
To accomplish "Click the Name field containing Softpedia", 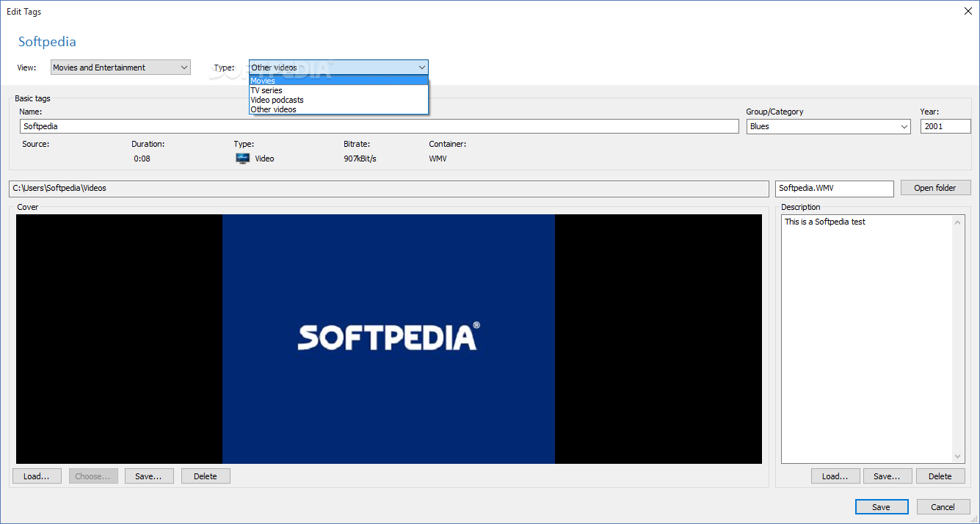I will pos(380,126).
